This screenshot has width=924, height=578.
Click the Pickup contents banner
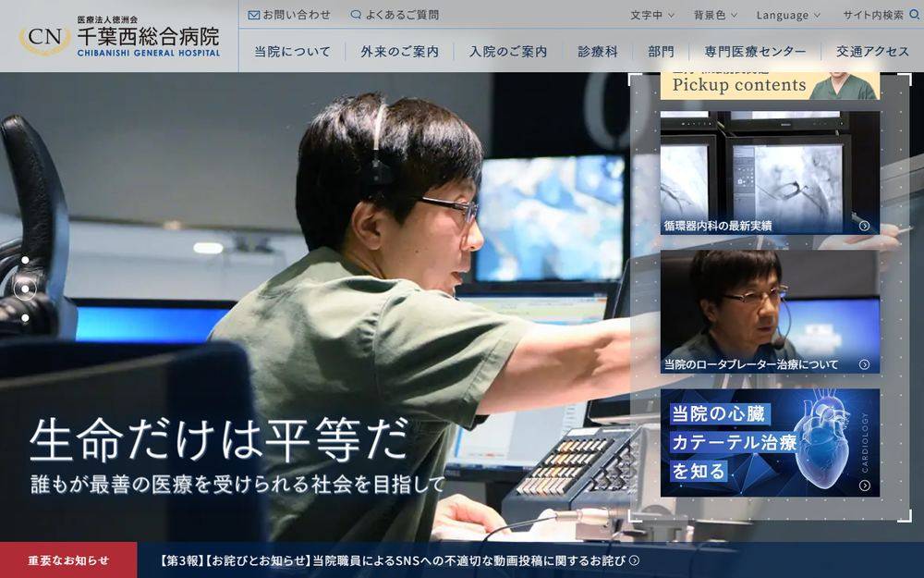pos(770,85)
